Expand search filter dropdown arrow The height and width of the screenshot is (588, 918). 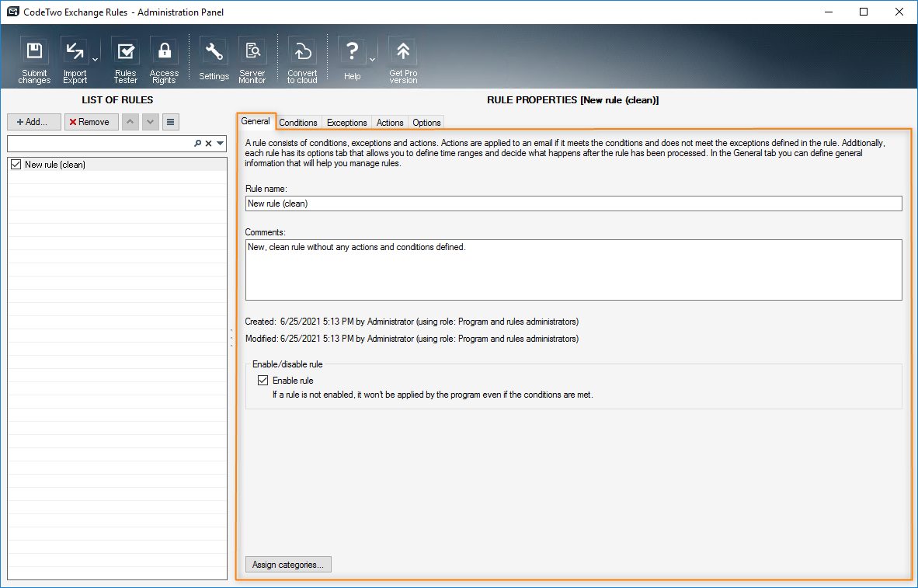point(220,144)
